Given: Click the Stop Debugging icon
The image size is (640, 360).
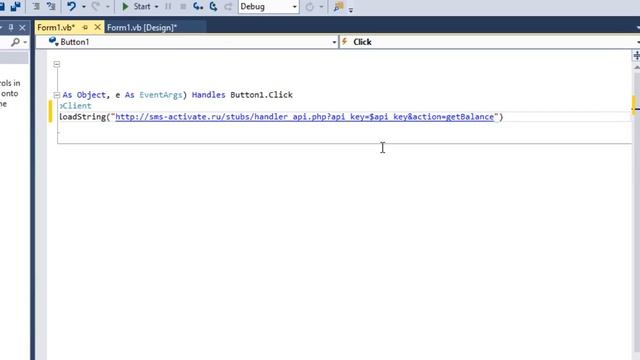Looking at the screenshot, I should point(183,6).
